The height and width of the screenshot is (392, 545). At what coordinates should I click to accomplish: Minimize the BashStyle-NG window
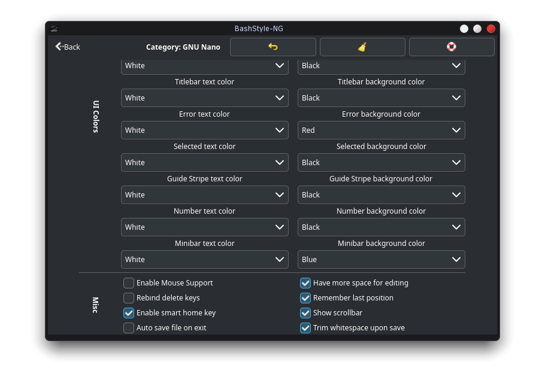pos(464,29)
